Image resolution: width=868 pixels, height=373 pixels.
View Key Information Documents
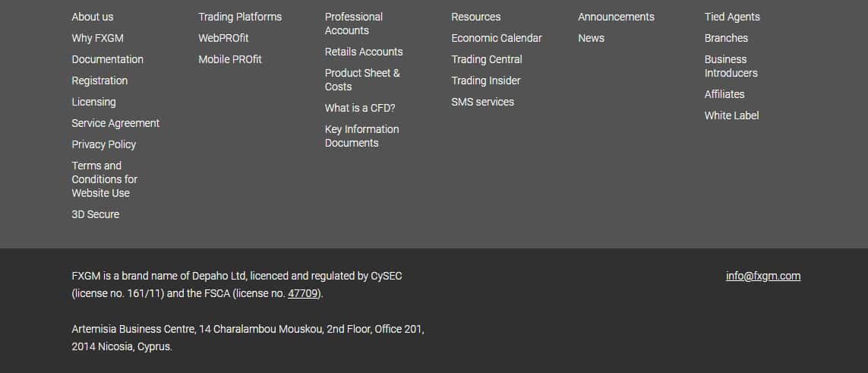click(361, 136)
